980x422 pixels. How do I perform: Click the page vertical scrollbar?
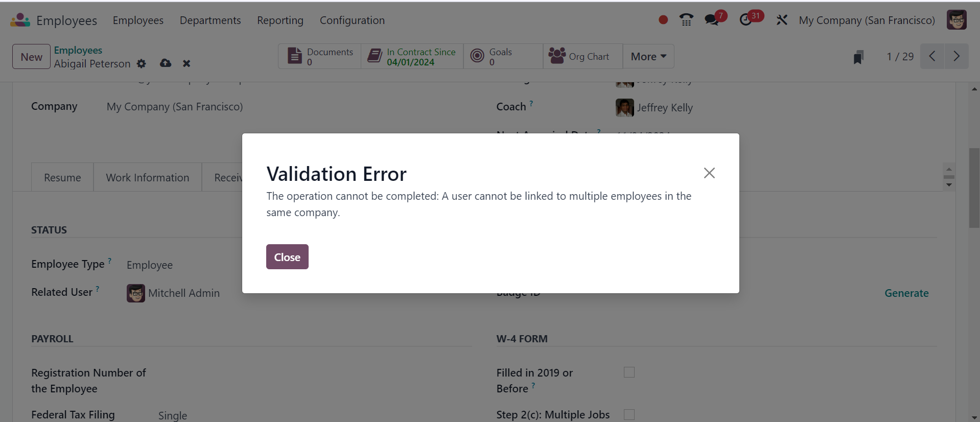pos(974,188)
